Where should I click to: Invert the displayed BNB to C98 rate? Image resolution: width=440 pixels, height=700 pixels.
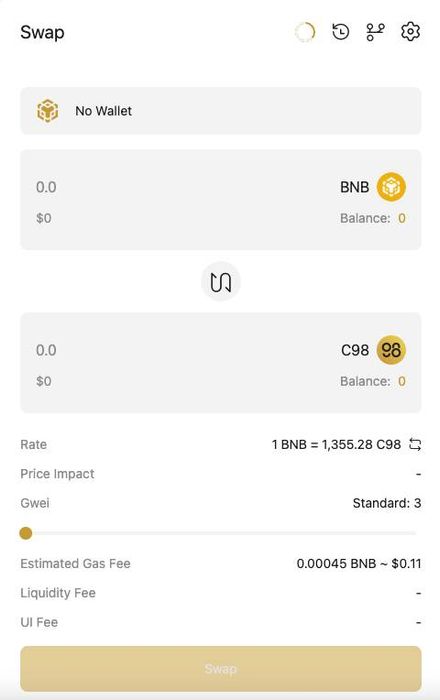[x=415, y=445]
